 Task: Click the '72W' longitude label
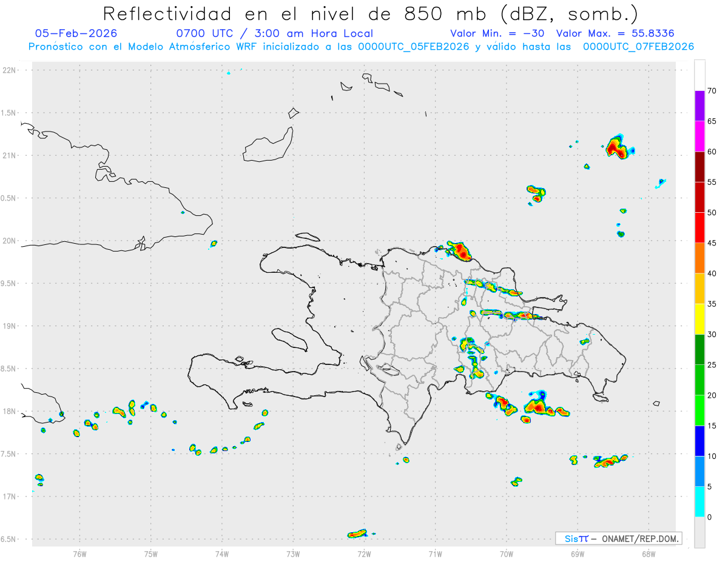click(x=364, y=554)
